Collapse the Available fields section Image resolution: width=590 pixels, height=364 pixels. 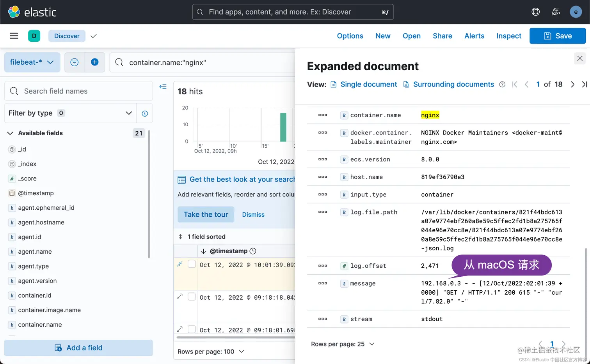(11, 133)
